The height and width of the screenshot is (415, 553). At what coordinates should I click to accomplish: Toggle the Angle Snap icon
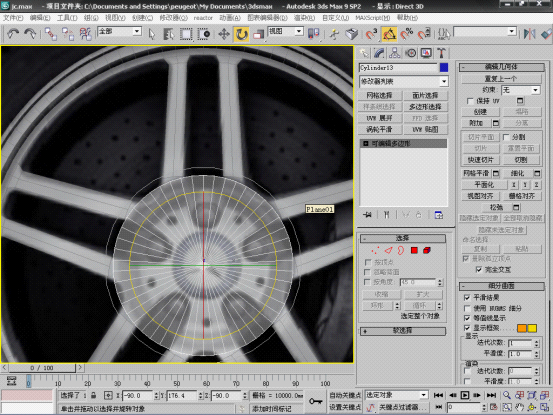(389, 34)
